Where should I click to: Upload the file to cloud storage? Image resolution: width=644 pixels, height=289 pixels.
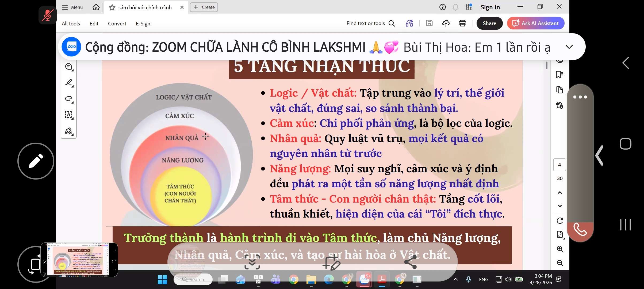[446, 23]
